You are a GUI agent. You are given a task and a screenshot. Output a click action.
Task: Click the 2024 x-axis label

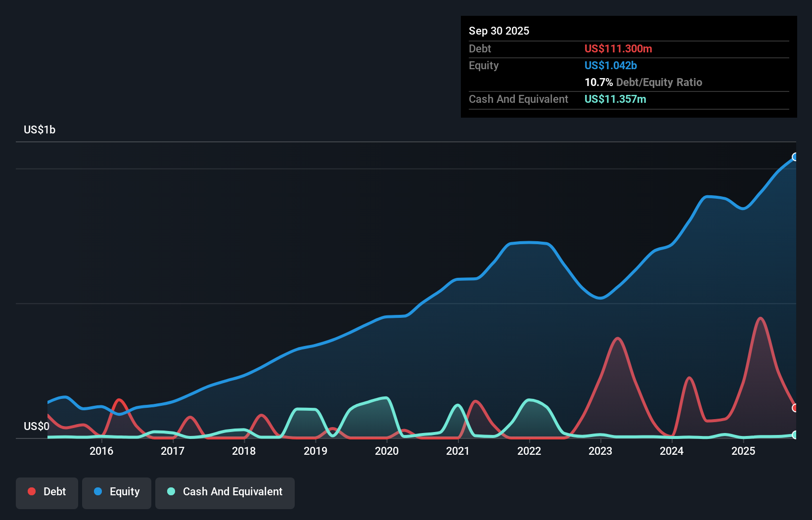click(672, 451)
